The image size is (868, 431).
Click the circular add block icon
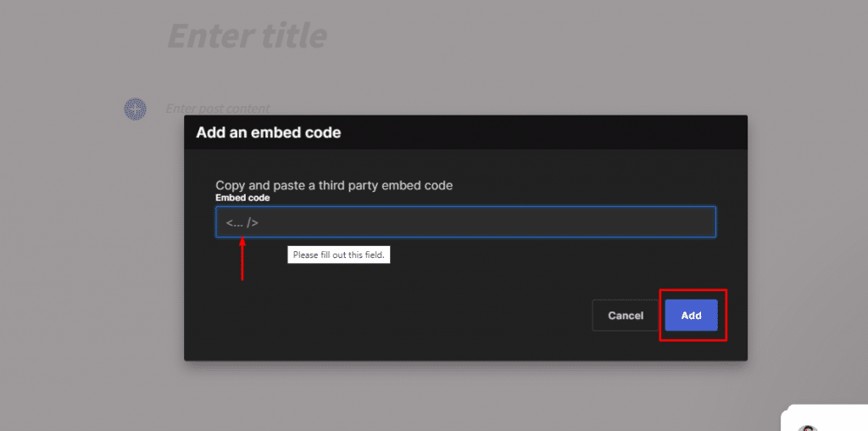(x=135, y=109)
